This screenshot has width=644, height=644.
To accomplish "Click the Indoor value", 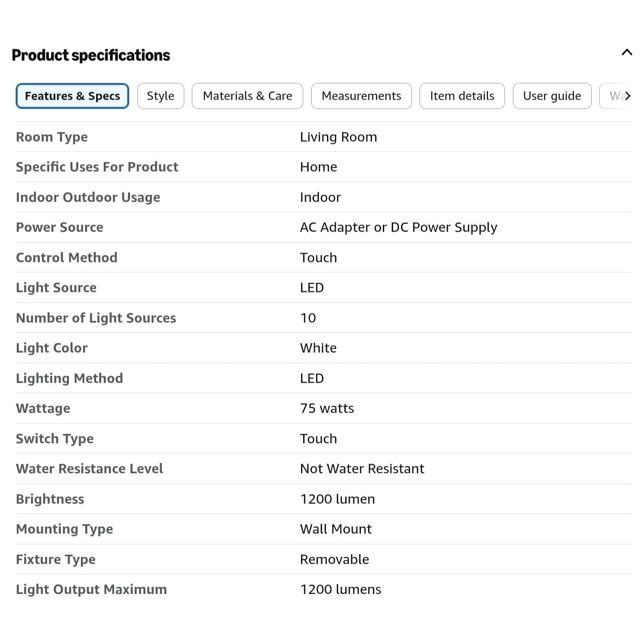I will [x=320, y=197].
